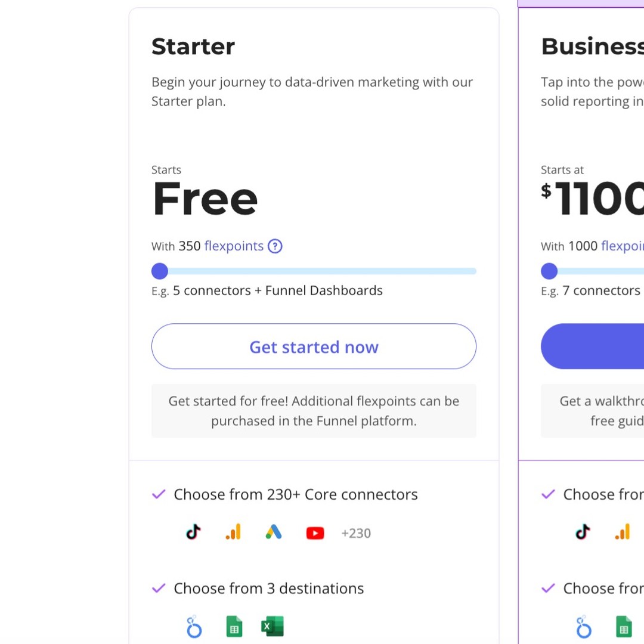
Task: Click the +230 connectors counter
Action: click(356, 533)
